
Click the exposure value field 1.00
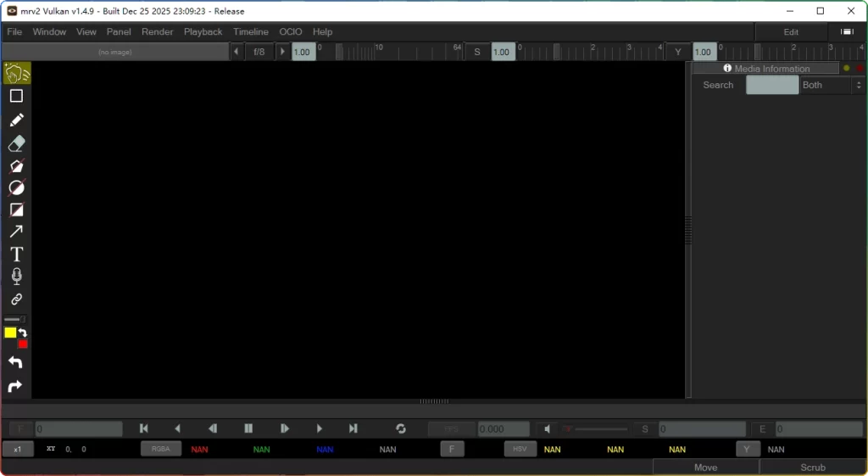click(x=303, y=52)
